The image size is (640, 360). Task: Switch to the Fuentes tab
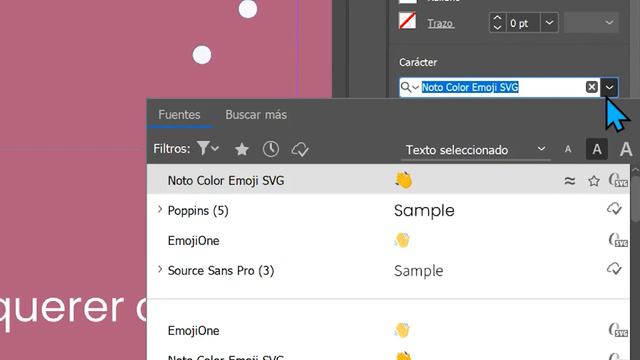click(179, 115)
